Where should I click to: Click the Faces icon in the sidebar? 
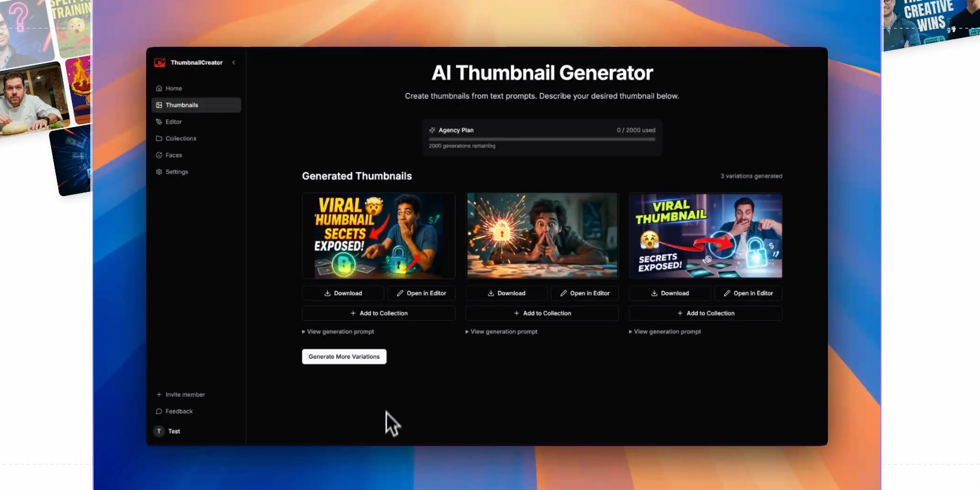(x=159, y=155)
